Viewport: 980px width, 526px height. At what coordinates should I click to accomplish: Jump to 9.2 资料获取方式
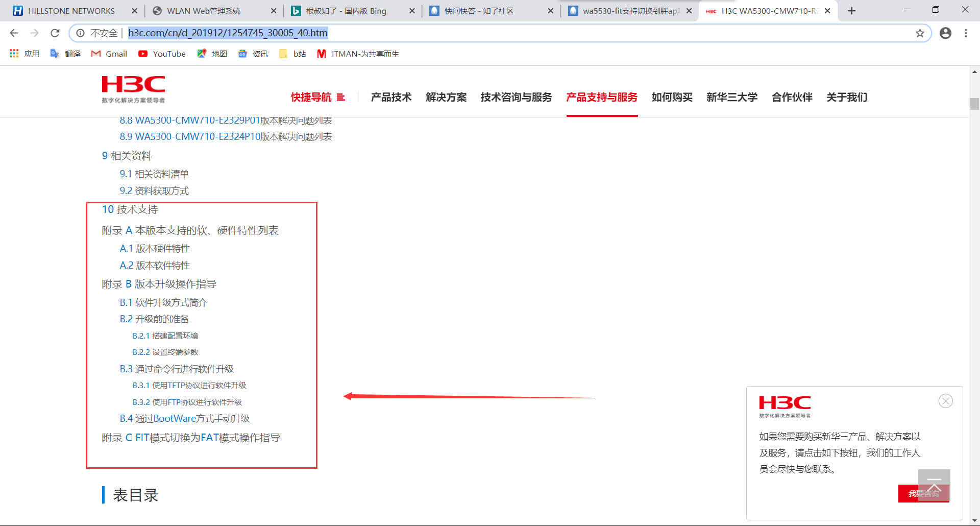tap(154, 191)
